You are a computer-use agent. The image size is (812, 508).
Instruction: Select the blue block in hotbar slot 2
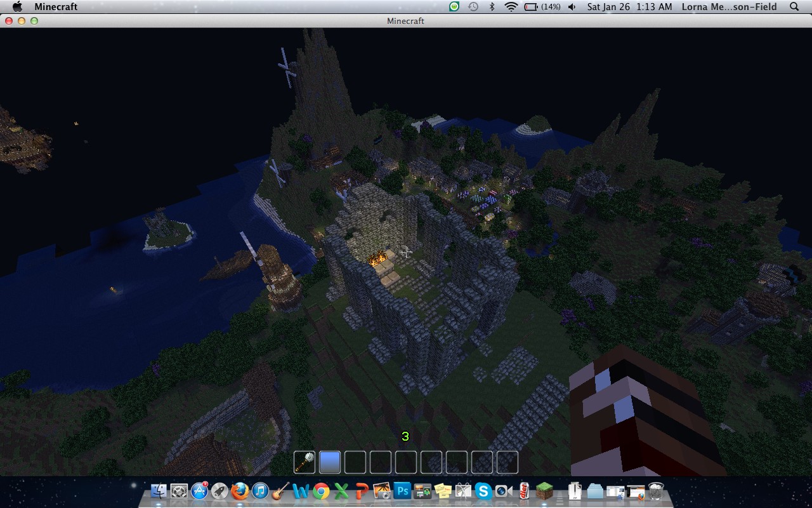(x=329, y=462)
